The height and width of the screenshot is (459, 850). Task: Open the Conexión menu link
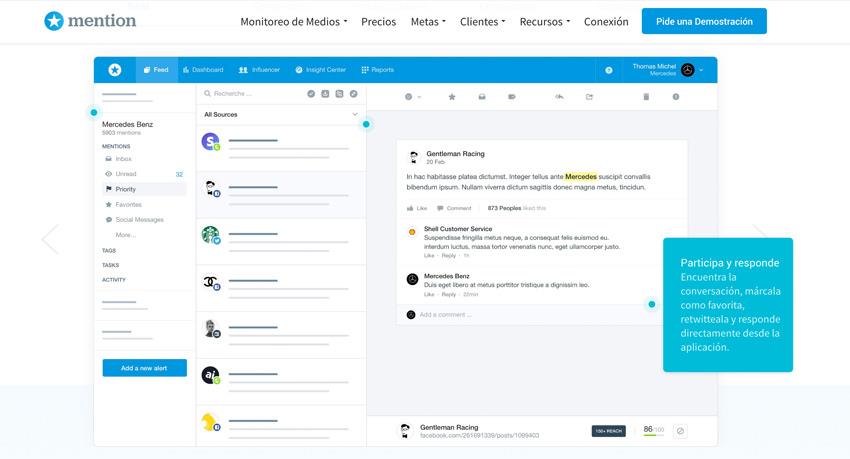tap(606, 22)
